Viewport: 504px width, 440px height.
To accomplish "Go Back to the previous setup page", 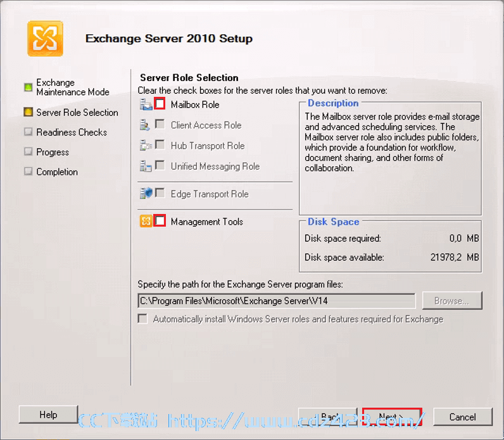I will [327, 417].
